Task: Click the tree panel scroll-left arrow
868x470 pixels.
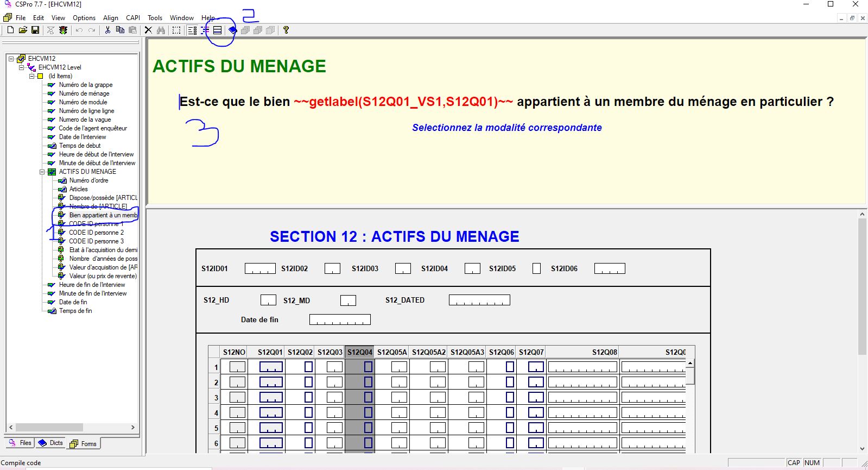Action: 11,428
